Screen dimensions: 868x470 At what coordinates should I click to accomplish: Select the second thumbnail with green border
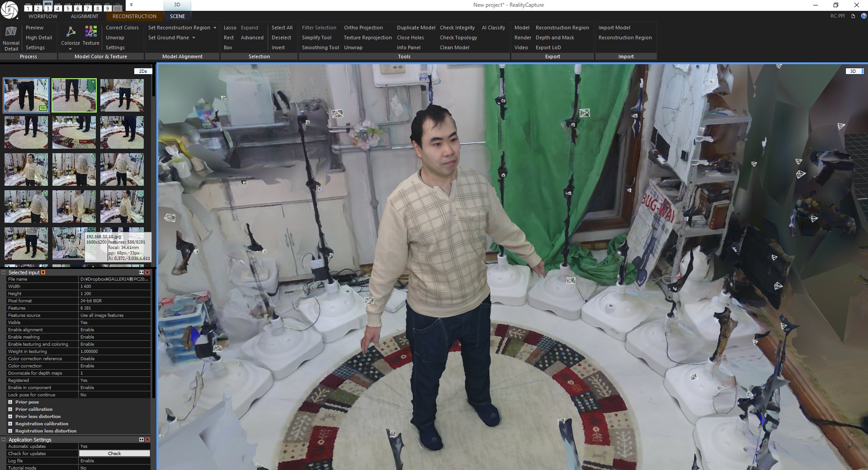(x=74, y=95)
